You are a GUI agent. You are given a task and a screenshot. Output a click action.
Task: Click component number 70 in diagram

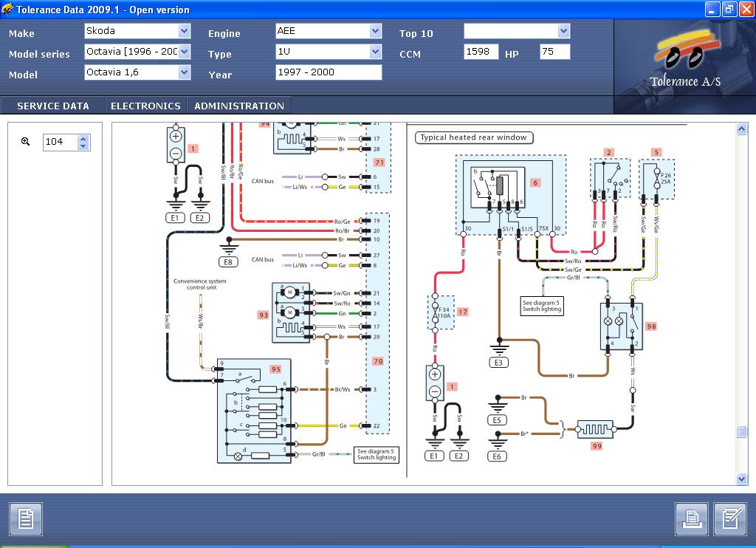pyautogui.click(x=378, y=361)
